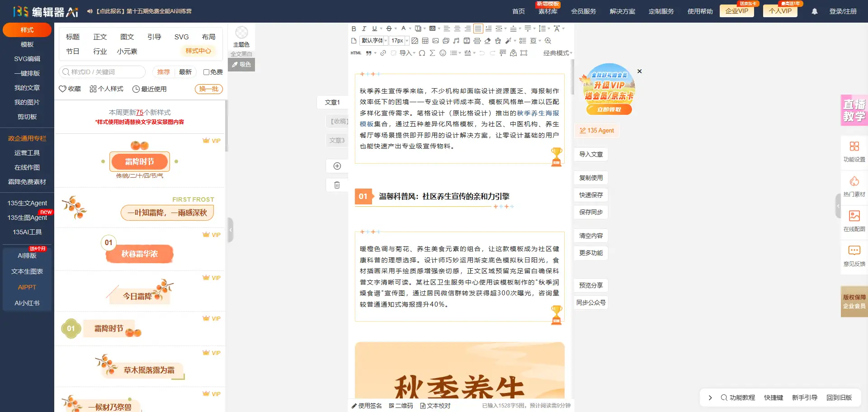Insert a special character with the omega icon
The height and width of the screenshot is (412, 868).
point(422,53)
